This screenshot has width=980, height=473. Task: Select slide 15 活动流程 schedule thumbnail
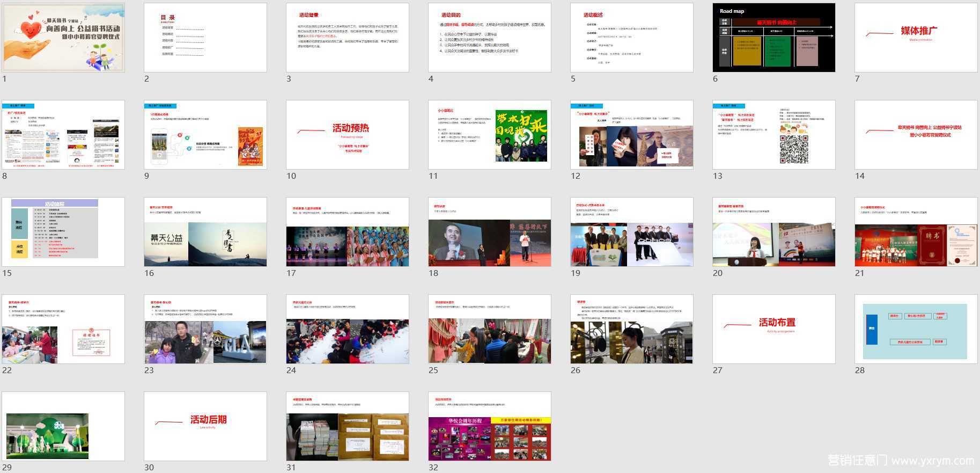[63, 232]
